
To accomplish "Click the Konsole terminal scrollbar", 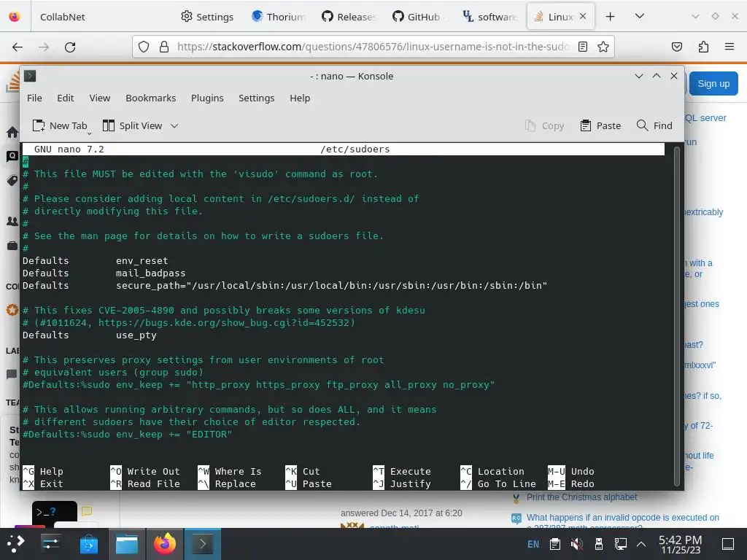I will point(676,316).
